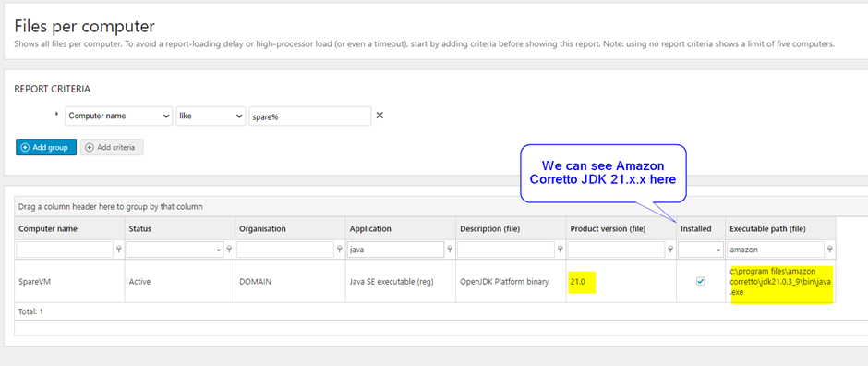
Task: Edit Executable path filter containing 'amazon'
Action: [x=776, y=250]
